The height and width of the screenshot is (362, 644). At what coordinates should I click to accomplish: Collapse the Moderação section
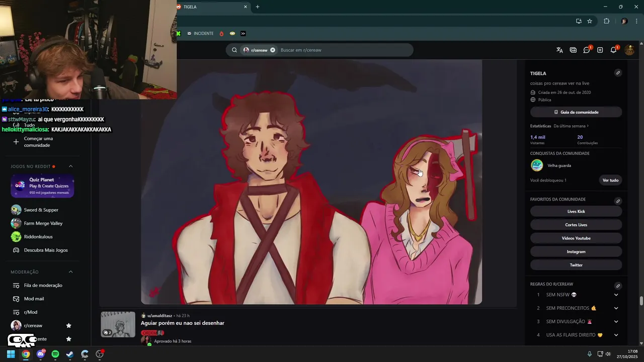pos(70,272)
